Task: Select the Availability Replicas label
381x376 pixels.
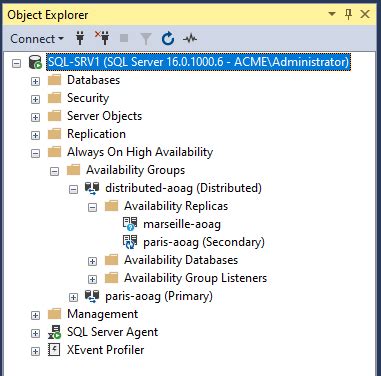Action: click(176, 206)
